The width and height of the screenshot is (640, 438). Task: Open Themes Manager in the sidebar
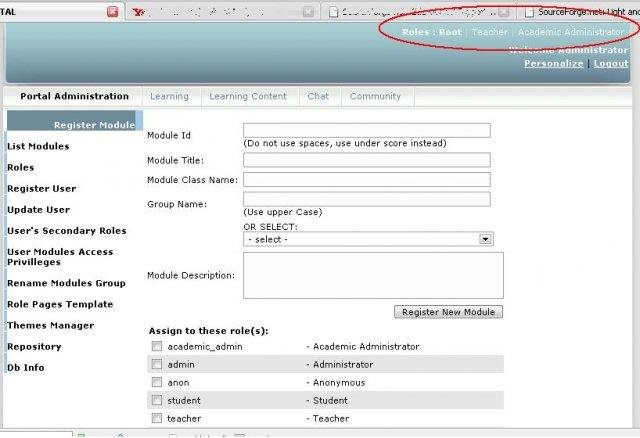(x=51, y=326)
